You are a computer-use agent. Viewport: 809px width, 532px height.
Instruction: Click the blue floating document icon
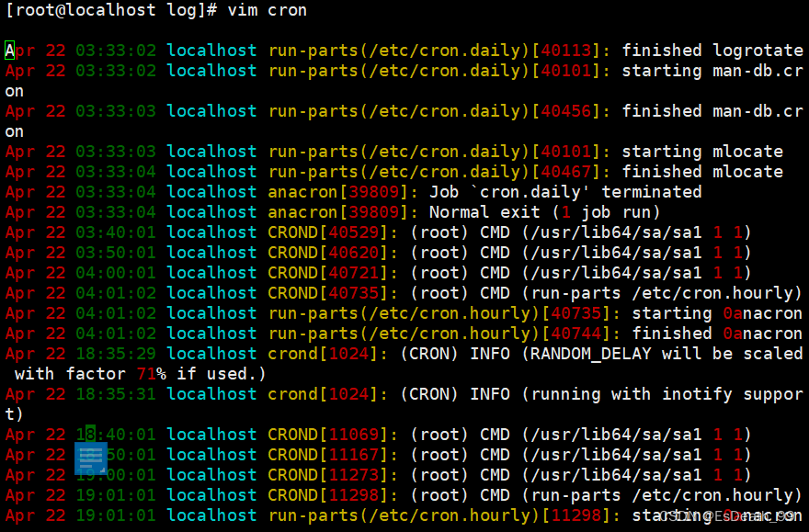click(91, 458)
